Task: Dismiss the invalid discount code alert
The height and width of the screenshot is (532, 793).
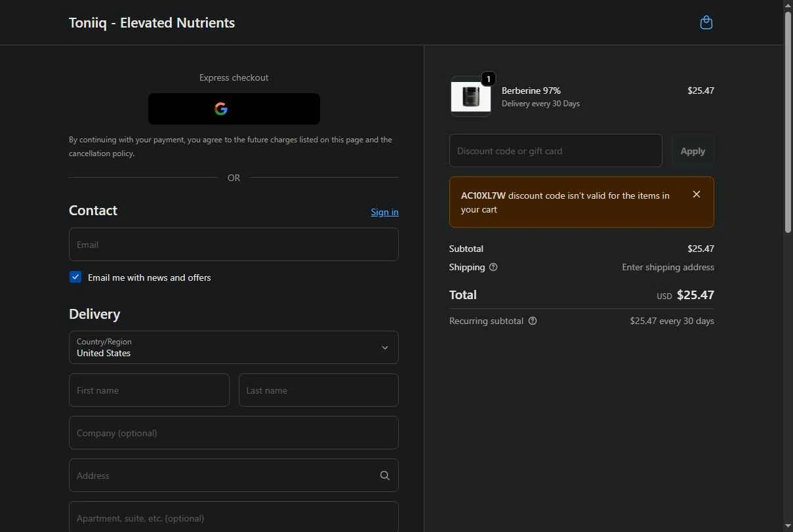Action: (697, 194)
